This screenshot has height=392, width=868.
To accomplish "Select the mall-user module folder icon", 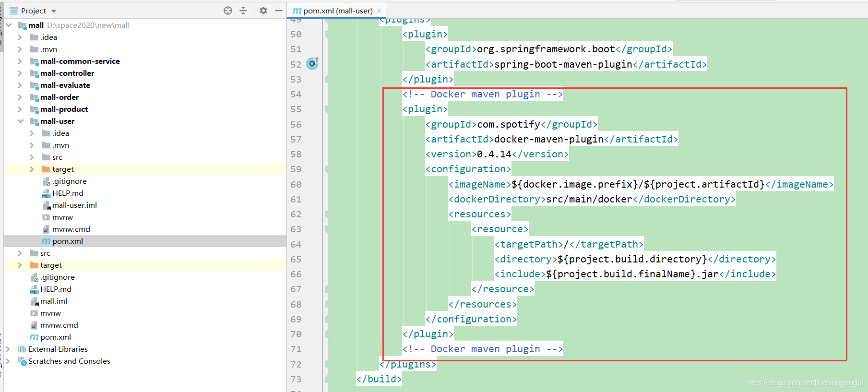I will coord(34,121).
